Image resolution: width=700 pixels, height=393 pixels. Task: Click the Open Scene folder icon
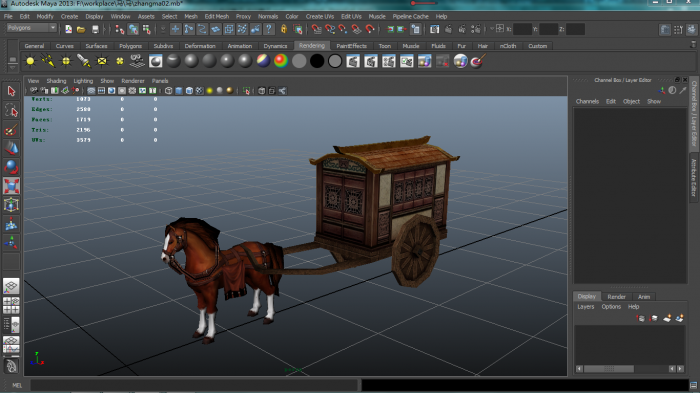click(81, 29)
